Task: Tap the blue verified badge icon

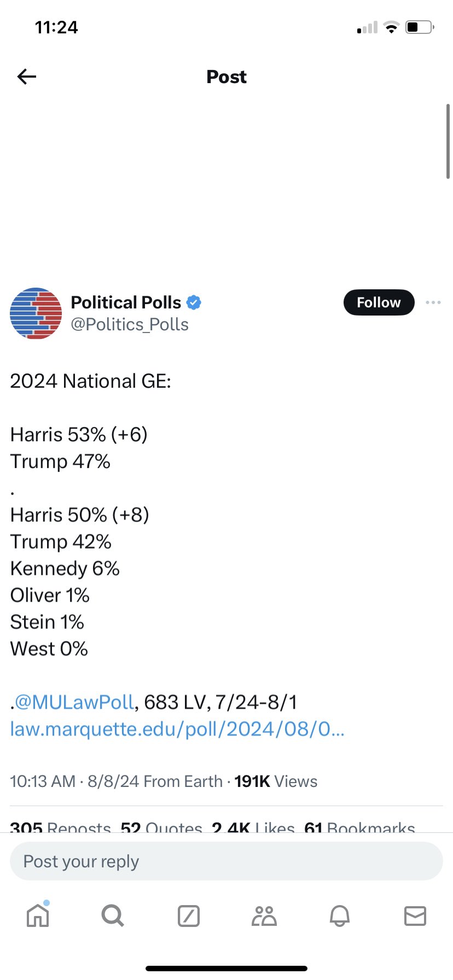Action: point(194,302)
